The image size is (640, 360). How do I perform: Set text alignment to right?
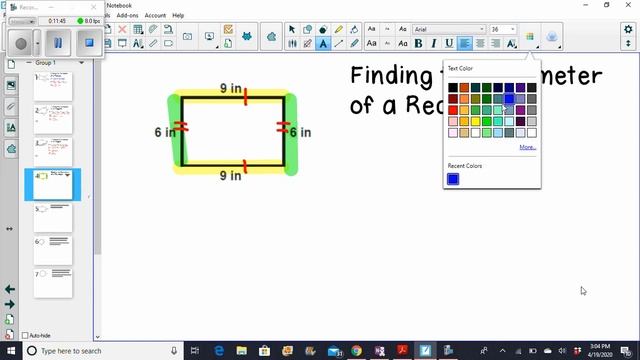[x=495, y=43]
